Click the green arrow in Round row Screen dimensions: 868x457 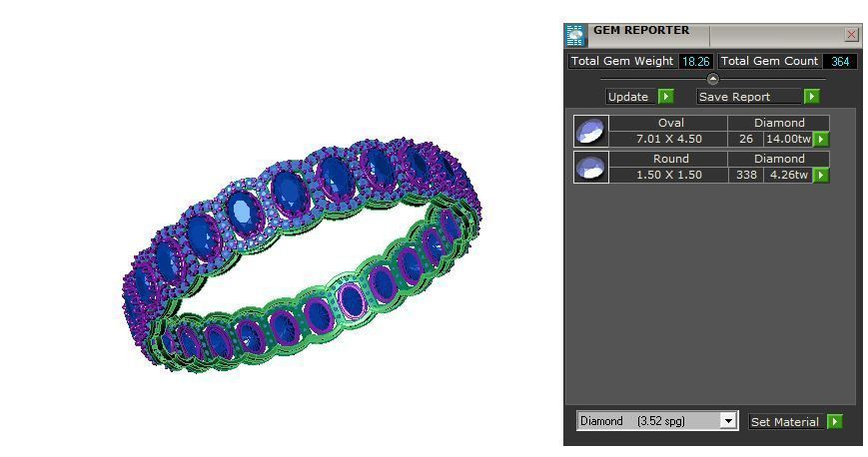tap(821, 175)
